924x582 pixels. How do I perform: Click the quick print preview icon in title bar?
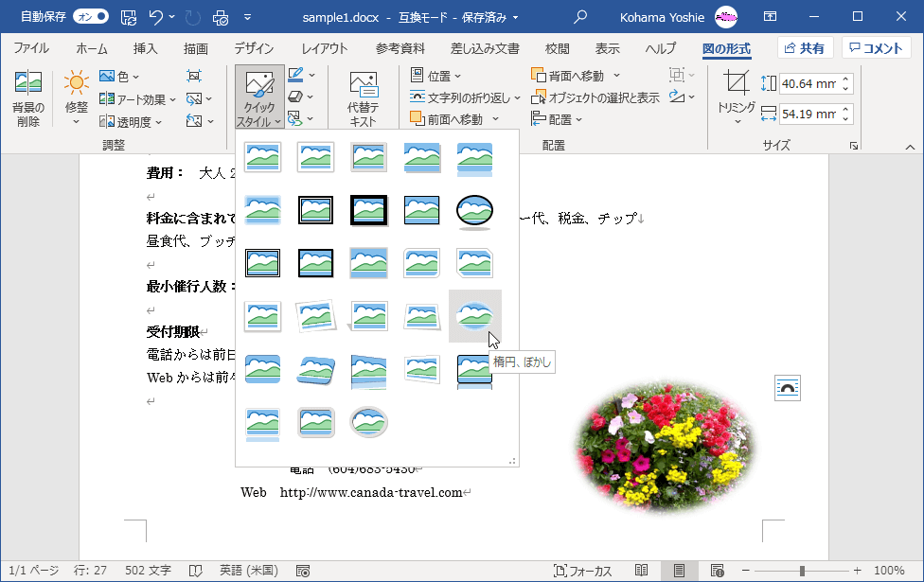(x=221, y=17)
